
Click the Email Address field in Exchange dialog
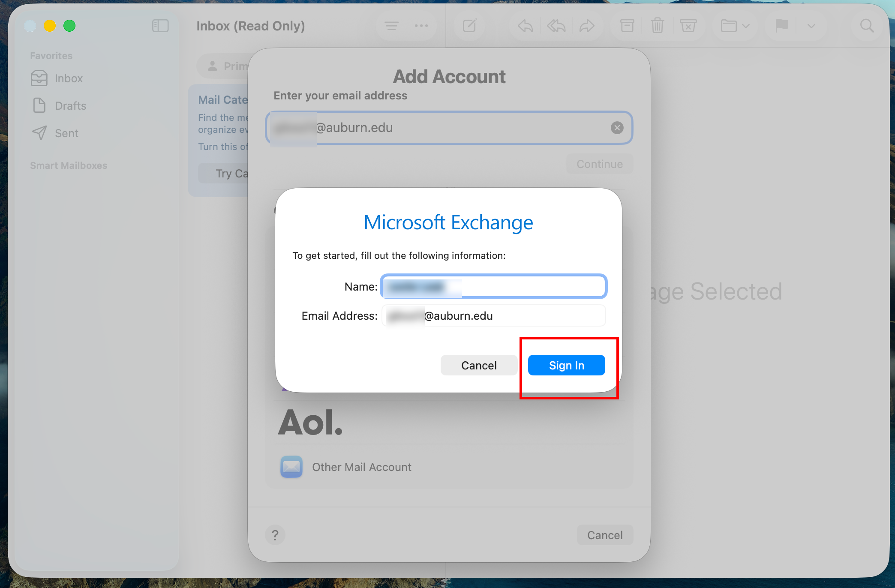[x=493, y=316]
